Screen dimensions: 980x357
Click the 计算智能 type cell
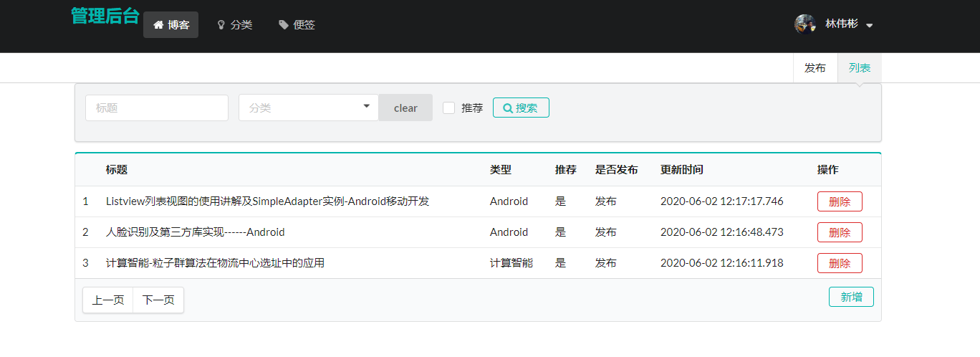(511, 263)
